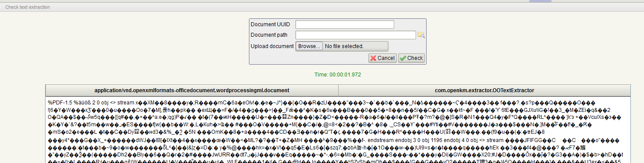Click the Cancel button
Image resolution: width=644 pixels, height=163 pixels.
click(382, 58)
